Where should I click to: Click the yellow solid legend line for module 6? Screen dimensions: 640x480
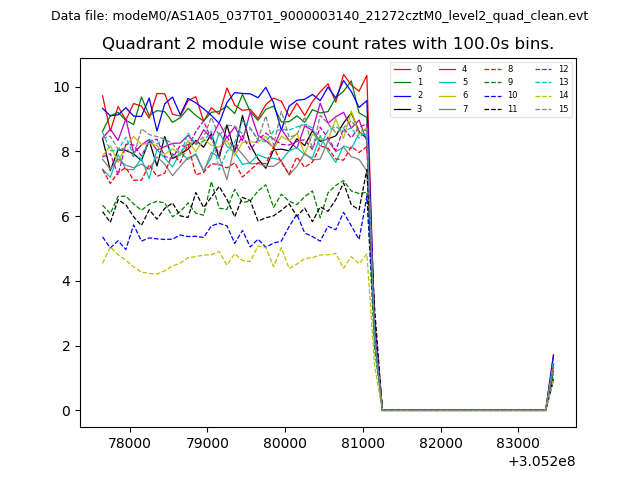[448, 95]
